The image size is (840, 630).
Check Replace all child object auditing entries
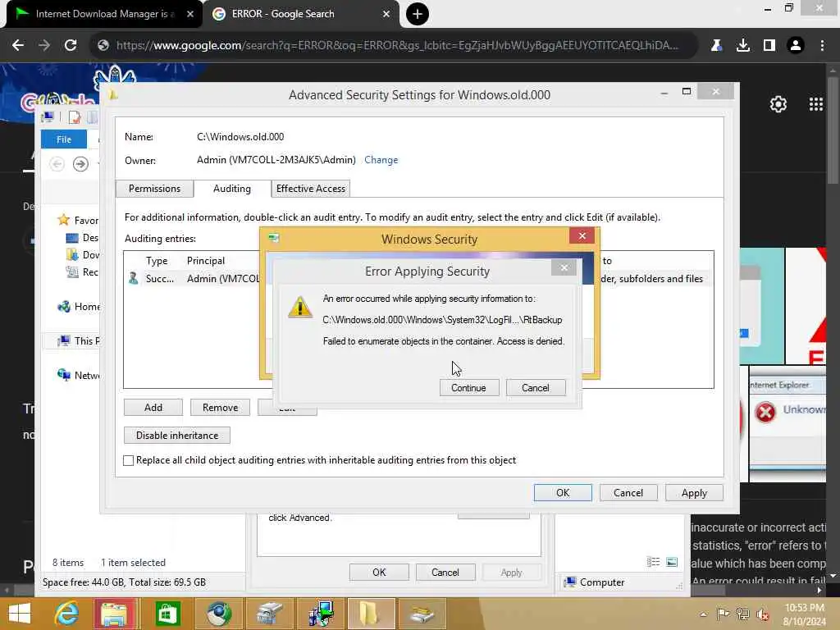click(x=129, y=460)
